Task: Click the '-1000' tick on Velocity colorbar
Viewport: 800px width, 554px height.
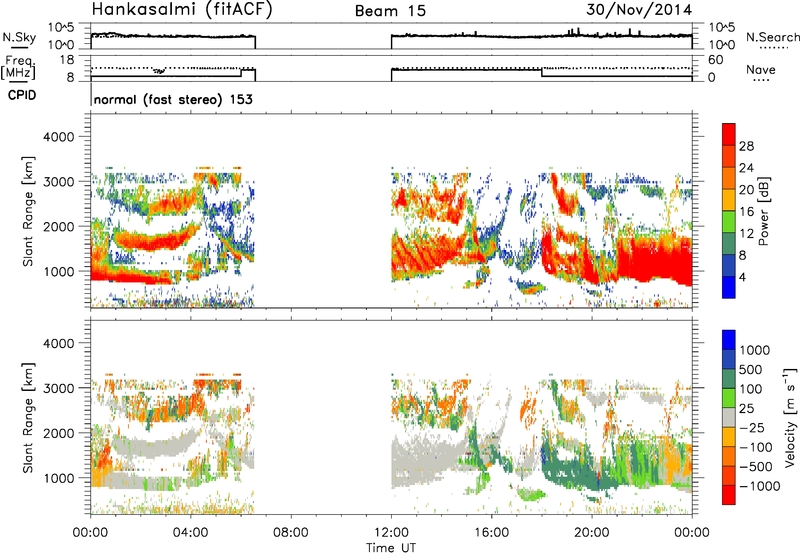Action: pos(759,486)
